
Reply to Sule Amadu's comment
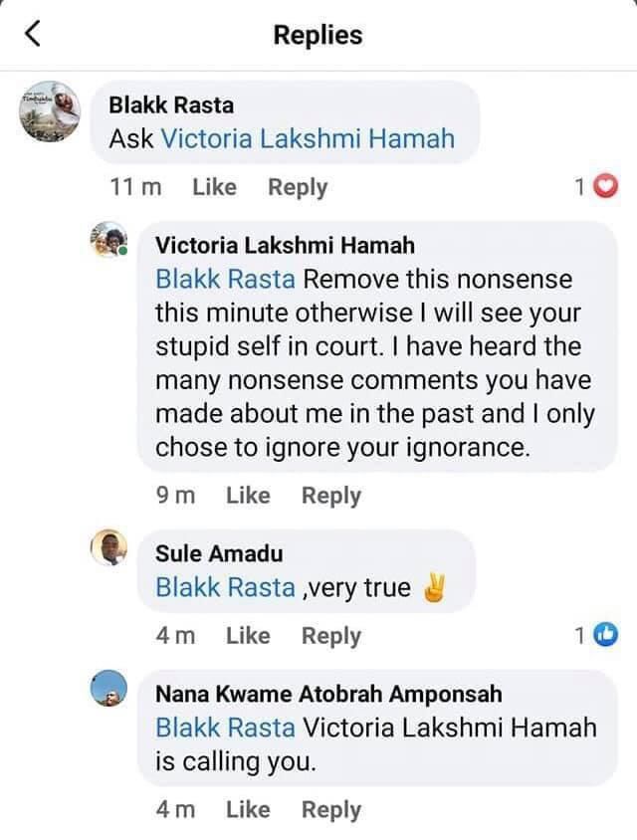331,636
